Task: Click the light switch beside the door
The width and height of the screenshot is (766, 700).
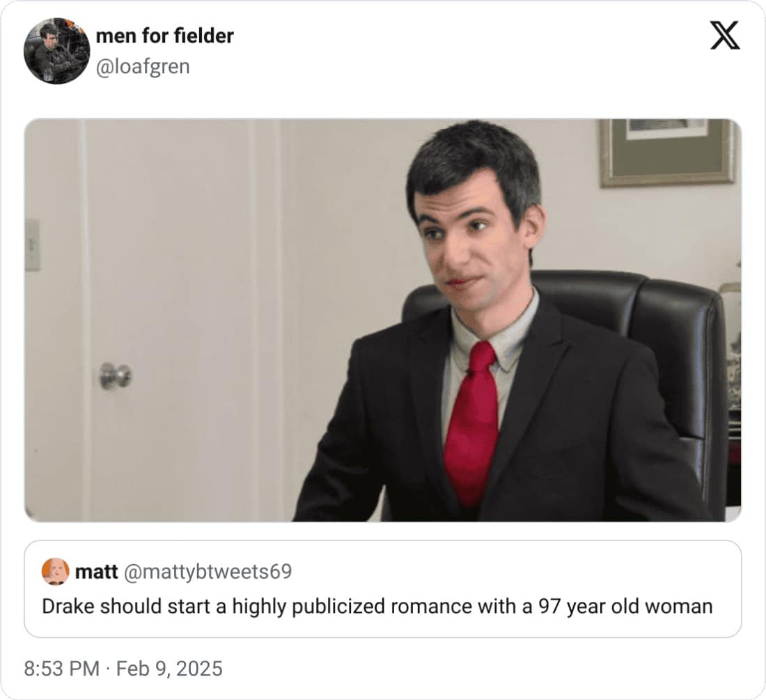Action: coord(32,244)
